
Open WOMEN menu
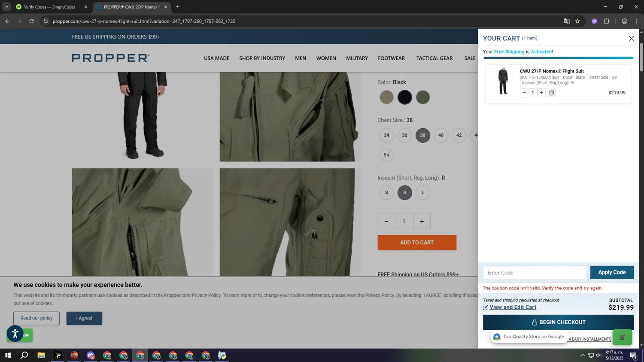[326, 58]
